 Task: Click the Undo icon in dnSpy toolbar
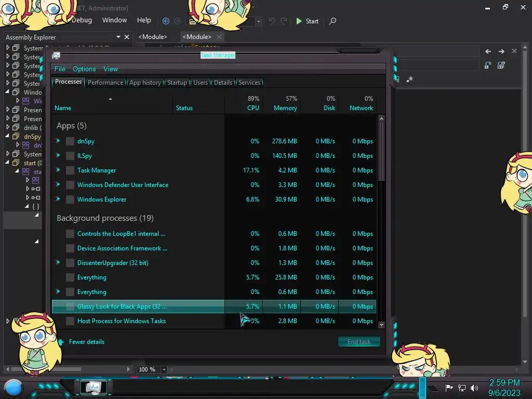tap(272, 21)
